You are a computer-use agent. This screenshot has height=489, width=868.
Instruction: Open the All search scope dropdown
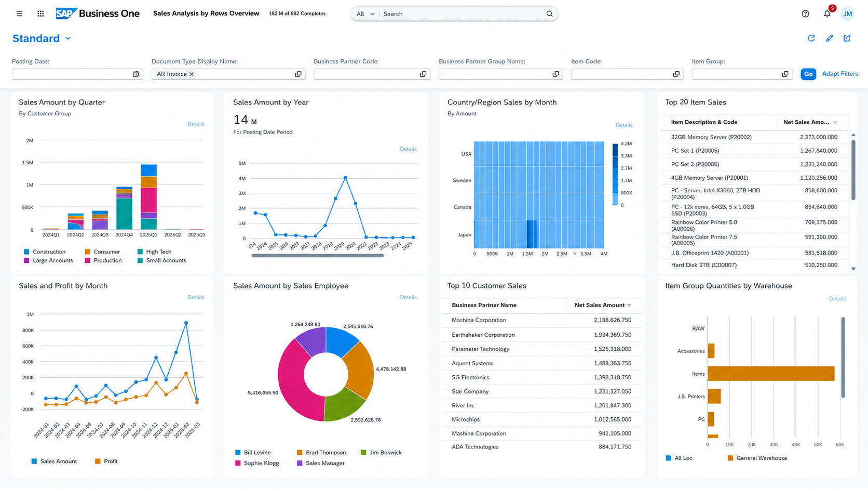(365, 14)
